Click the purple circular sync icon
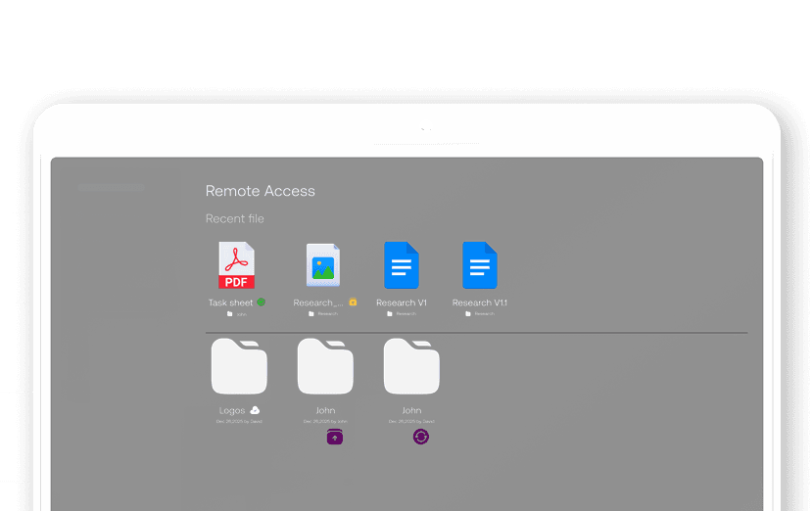 coord(421,437)
